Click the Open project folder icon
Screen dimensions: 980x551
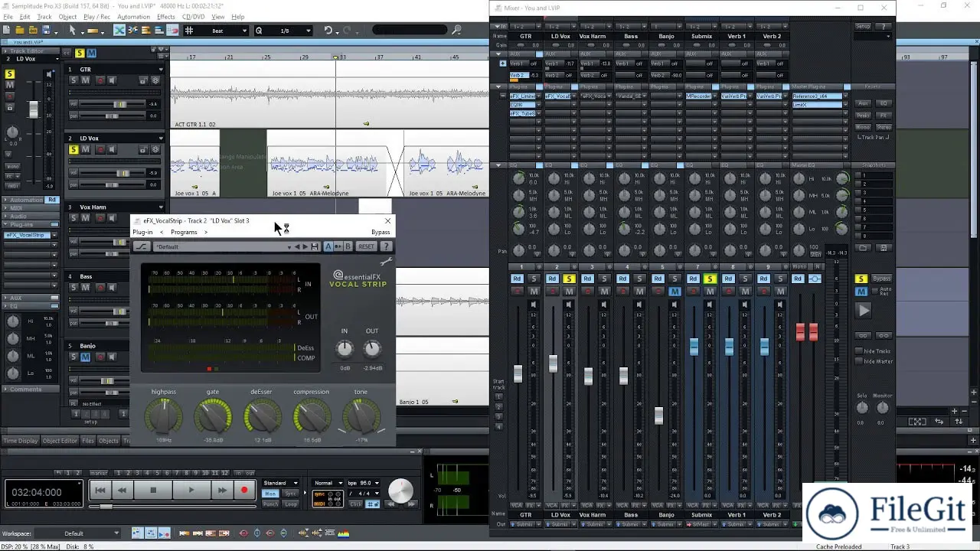click(x=19, y=31)
